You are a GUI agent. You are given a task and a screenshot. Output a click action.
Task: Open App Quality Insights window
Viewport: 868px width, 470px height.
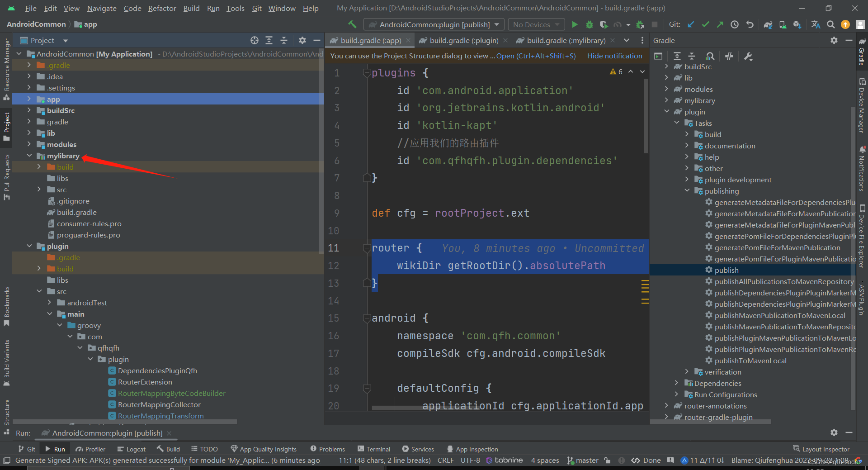coord(264,449)
